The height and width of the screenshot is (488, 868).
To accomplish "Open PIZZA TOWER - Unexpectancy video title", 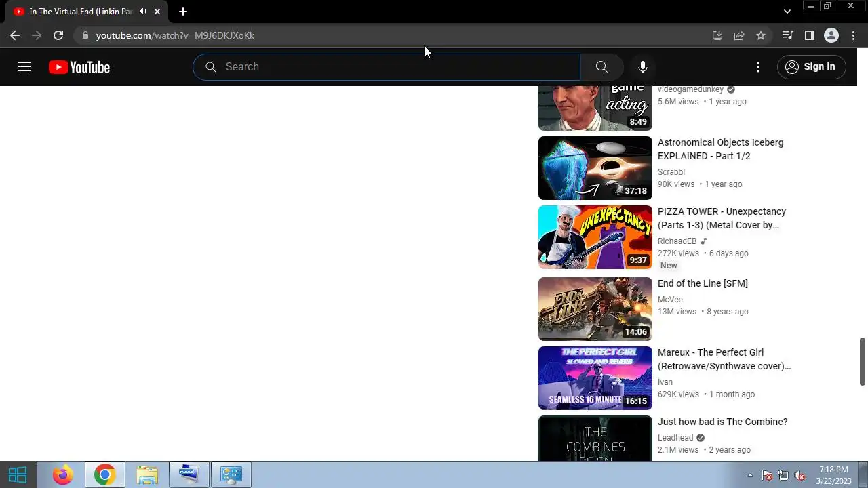I will 722,218.
